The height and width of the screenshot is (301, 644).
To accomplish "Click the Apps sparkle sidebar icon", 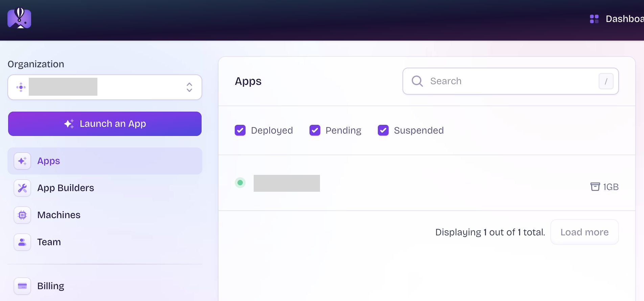I will (22, 161).
